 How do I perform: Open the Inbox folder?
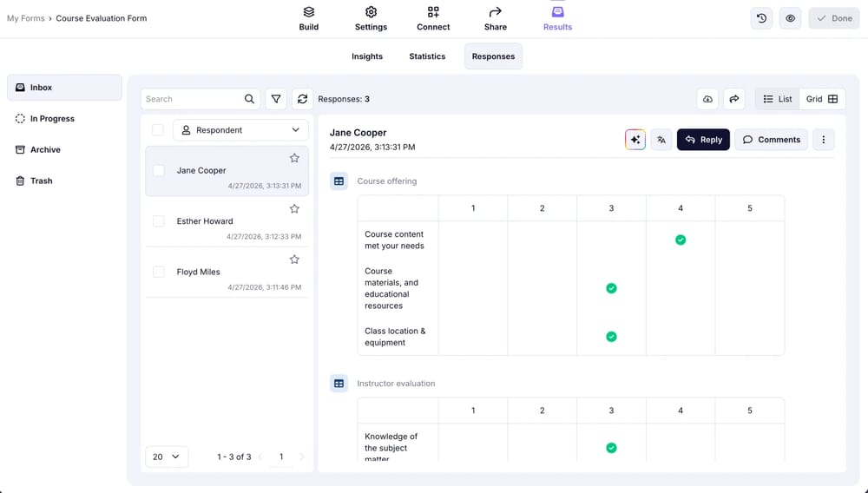point(64,88)
